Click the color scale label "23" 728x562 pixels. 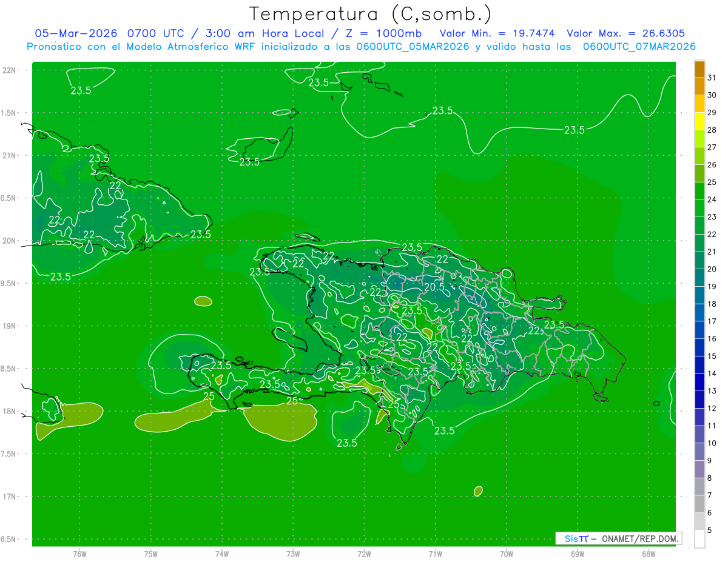[712, 217]
